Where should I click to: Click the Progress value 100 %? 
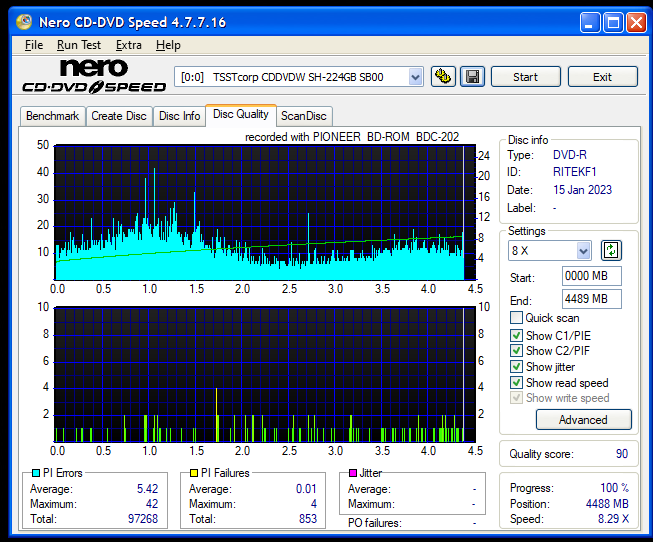pyautogui.click(x=614, y=488)
